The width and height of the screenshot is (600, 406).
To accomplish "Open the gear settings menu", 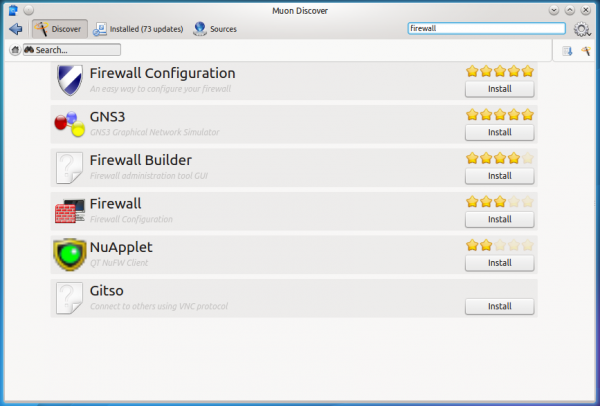I will 582,29.
